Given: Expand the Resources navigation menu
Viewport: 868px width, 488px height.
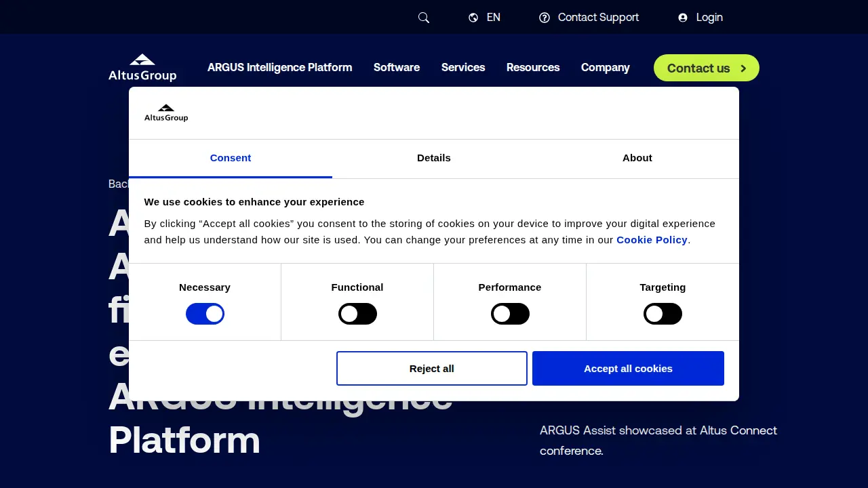Looking at the screenshot, I should point(533,68).
